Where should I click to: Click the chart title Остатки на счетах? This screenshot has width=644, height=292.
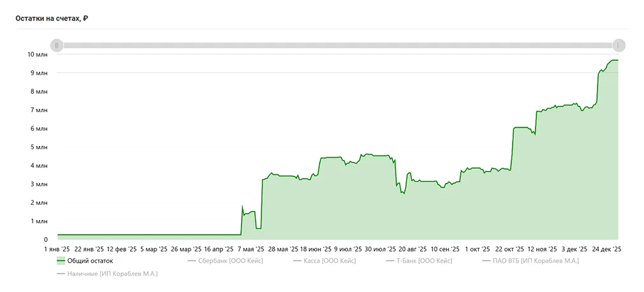pos(52,18)
